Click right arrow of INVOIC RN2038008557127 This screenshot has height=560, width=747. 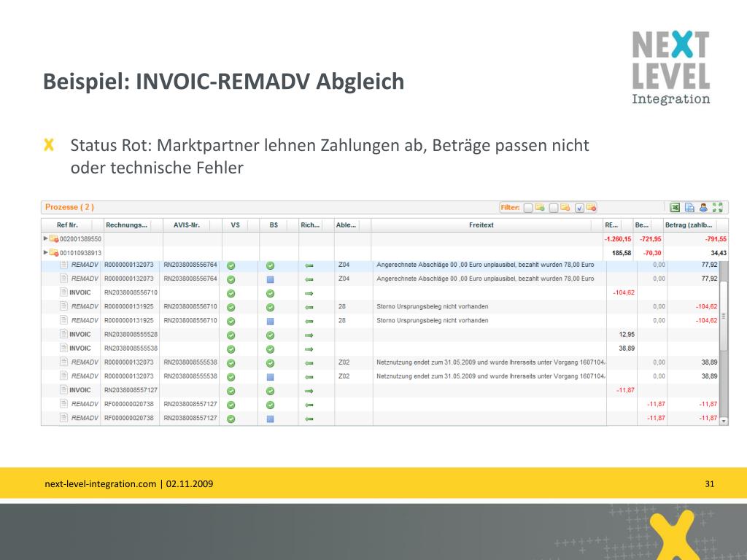click(x=309, y=391)
